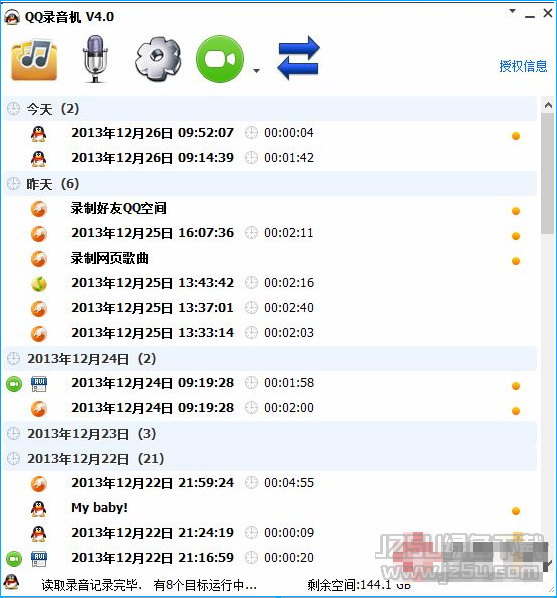Select recording 2013年12月22日 21:16:59
Viewport: 557px width, 598px height.
[x=270, y=558]
